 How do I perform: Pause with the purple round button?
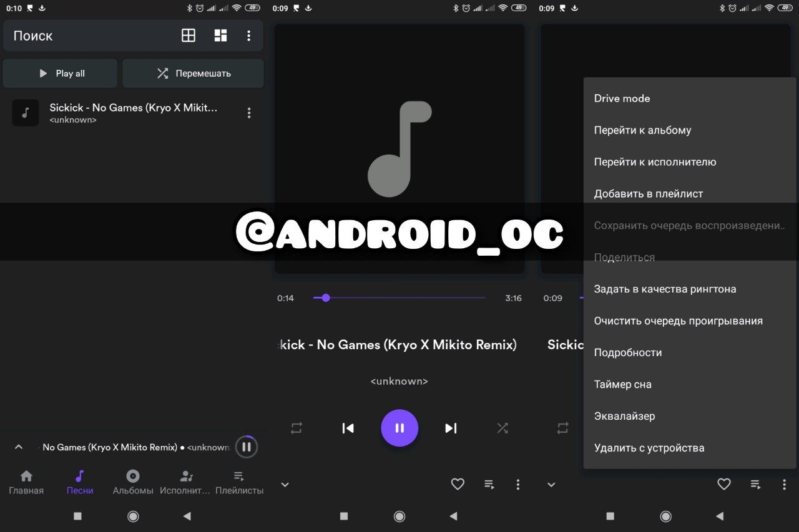coord(399,428)
